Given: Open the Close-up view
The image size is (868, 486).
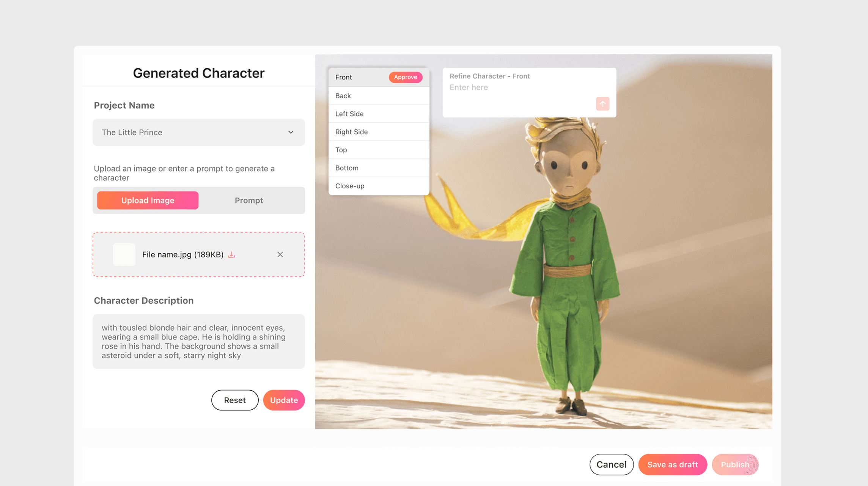Looking at the screenshot, I should 349,186.
